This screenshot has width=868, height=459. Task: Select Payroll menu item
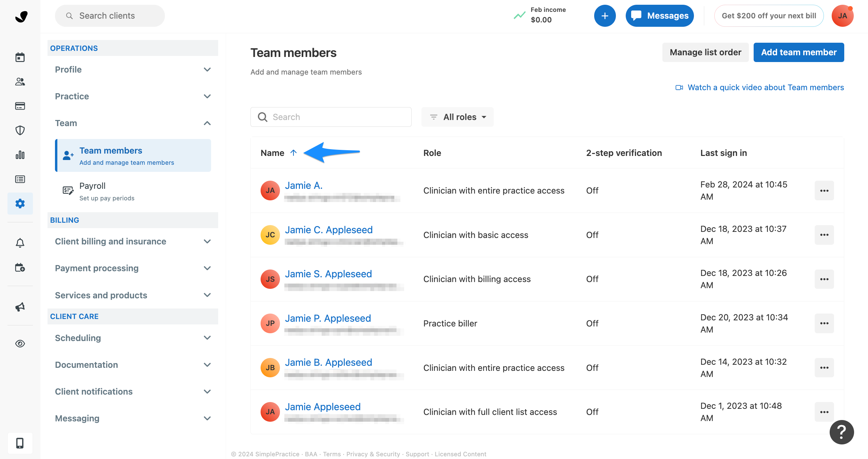point(133,192)
